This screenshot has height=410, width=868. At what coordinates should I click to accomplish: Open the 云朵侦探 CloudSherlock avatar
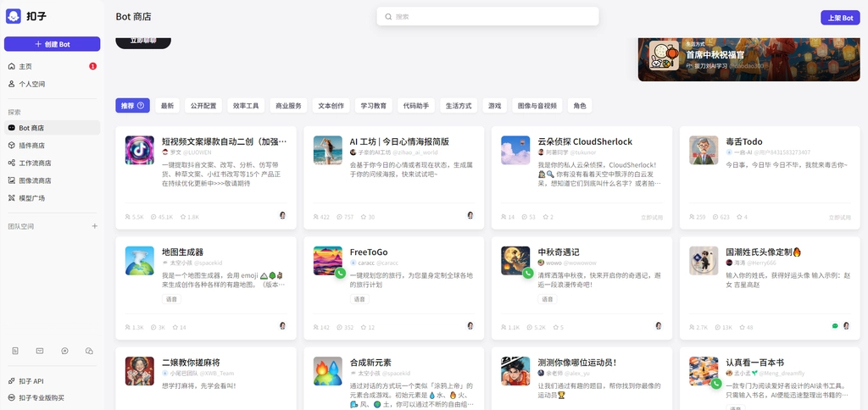click(x=515, y=151)
